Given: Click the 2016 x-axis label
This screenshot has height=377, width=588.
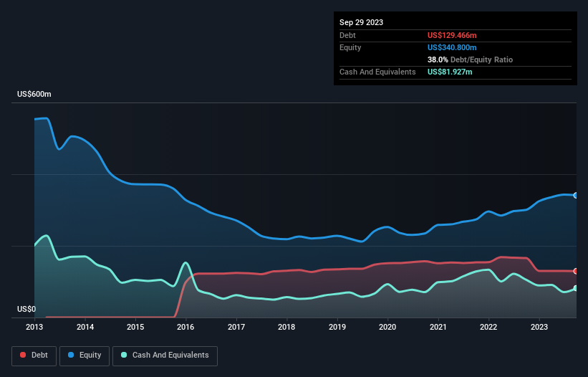Looking at the screenshot, I should 185,327.
